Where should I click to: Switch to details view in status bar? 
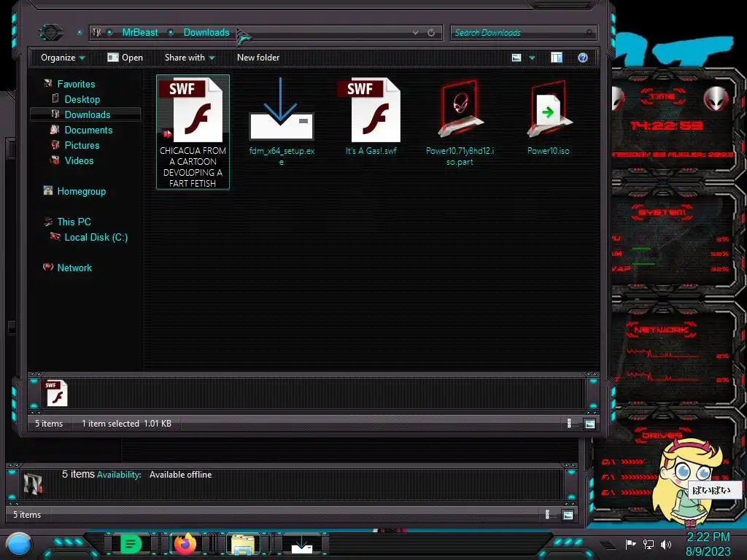[569, 424]
